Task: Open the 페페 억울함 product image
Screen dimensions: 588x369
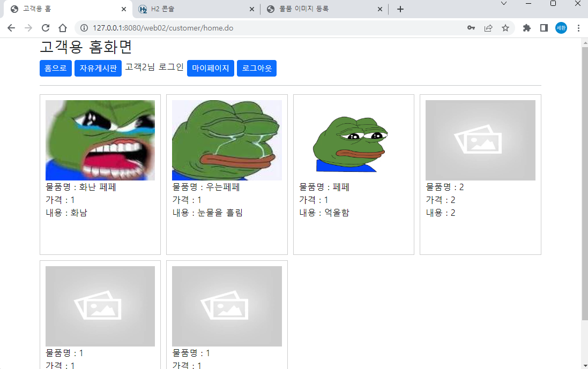Action: tap(354, 140)
